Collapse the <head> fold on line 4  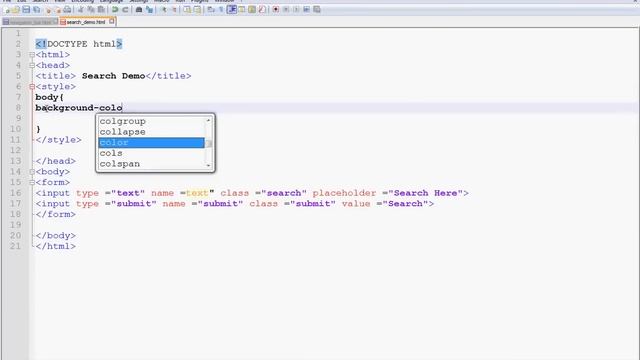click(32, 65)
